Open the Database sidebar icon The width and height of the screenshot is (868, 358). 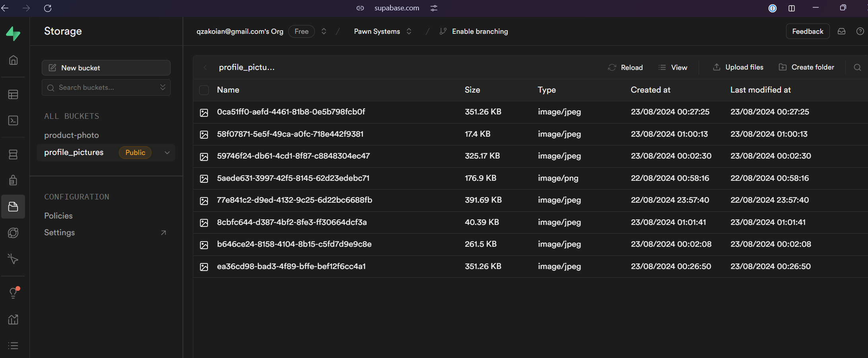coord(13,155)
